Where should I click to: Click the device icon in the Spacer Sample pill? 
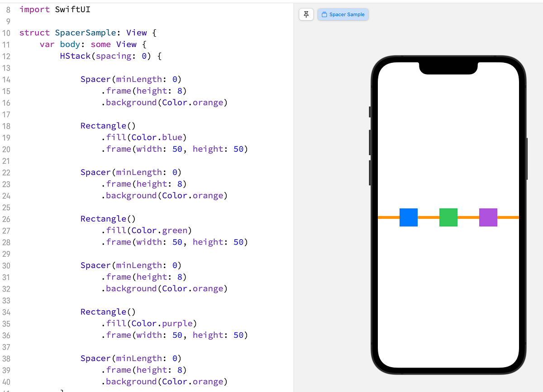pyautogui.click(x=324, y=14)
